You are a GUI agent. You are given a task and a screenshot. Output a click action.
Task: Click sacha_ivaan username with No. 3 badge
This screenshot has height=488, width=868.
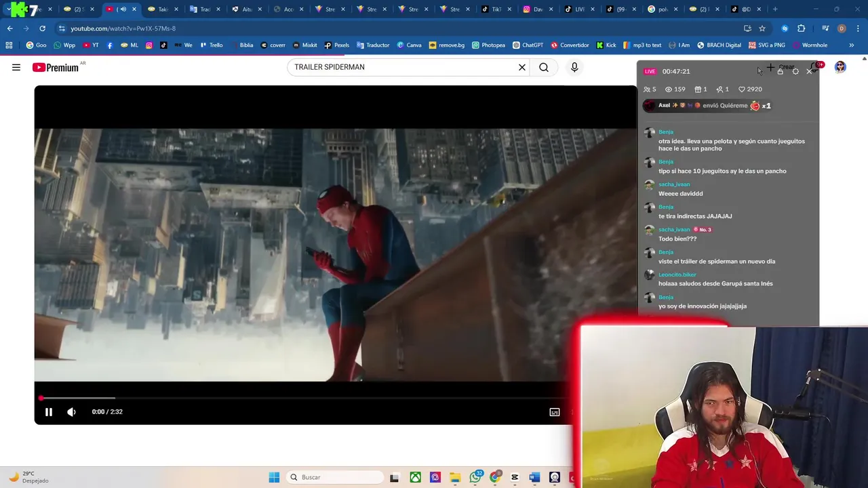pyautogui.click(x=674, y=230)
